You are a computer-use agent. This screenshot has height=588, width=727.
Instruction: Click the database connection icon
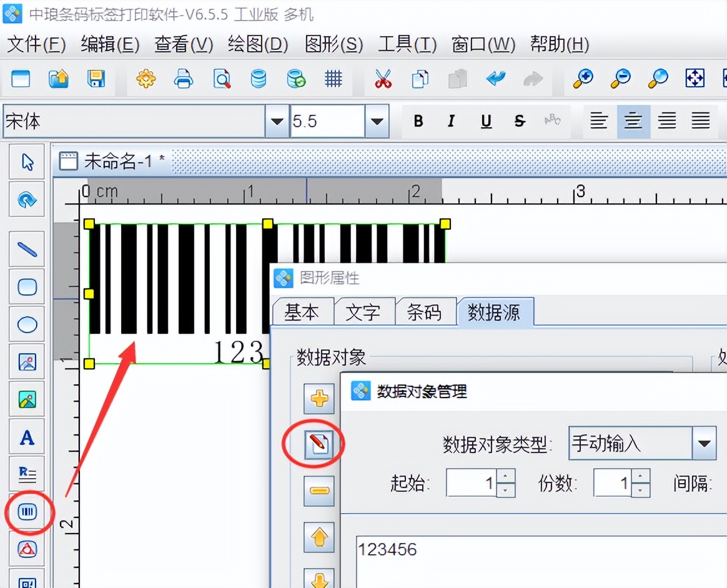259,79
